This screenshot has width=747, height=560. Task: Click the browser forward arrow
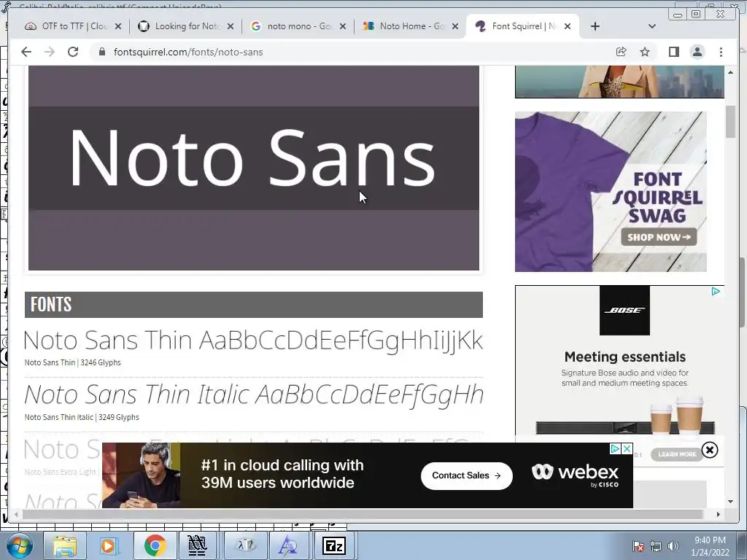coord(50,52)
